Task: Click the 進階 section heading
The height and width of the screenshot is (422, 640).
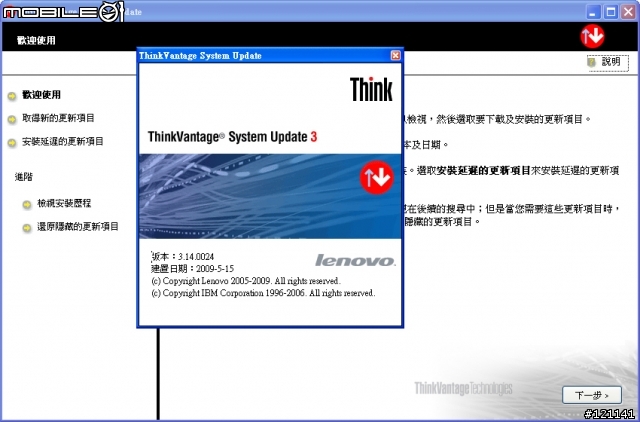Action: [24, 177]
